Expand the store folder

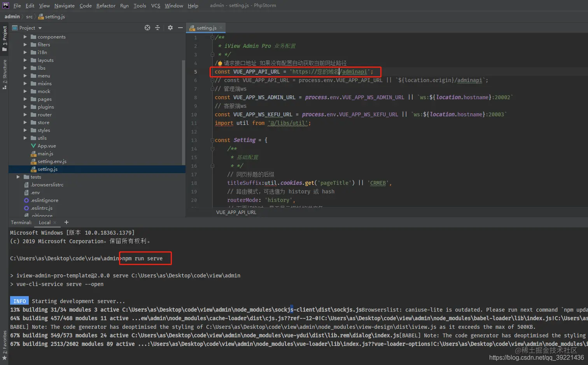click(x=25, y=123)
